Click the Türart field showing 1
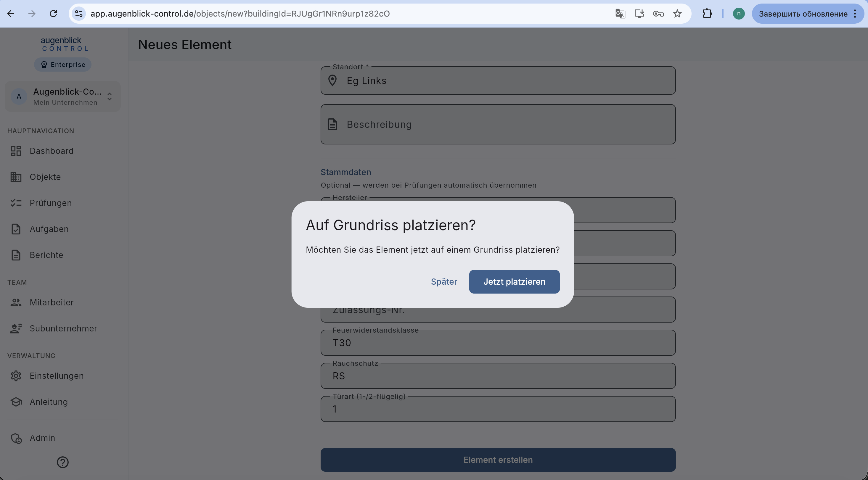 tap(498, 409)
